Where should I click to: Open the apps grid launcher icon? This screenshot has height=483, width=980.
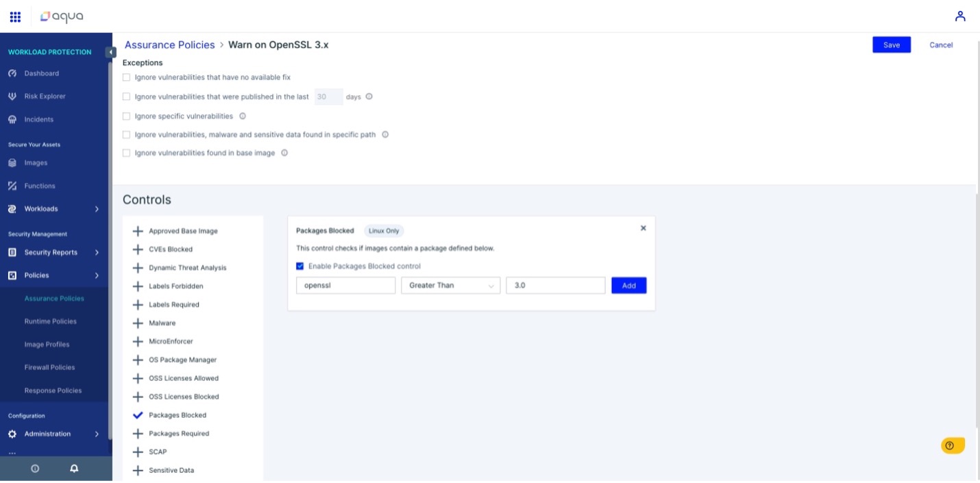(15, 16)
